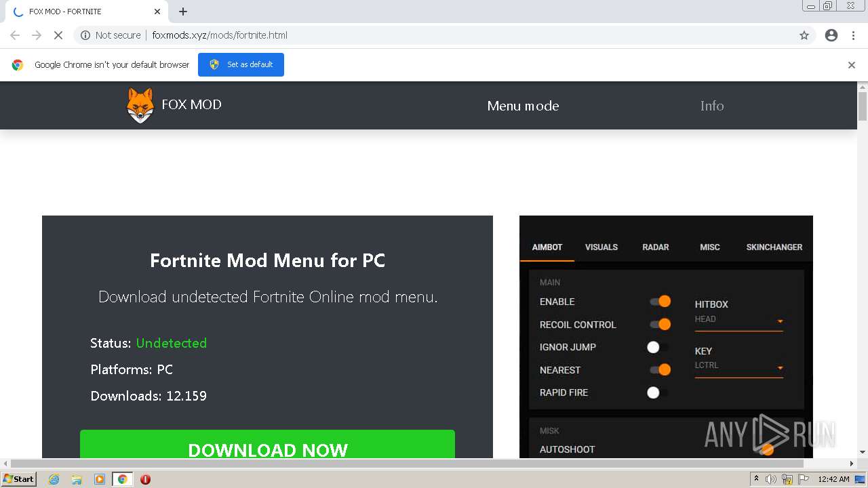Click the Platforms: PC text

[x=132, y=369]
